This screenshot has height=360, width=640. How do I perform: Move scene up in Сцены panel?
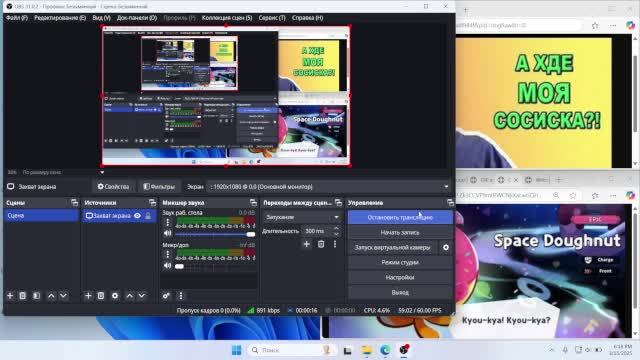coord(51,296)
